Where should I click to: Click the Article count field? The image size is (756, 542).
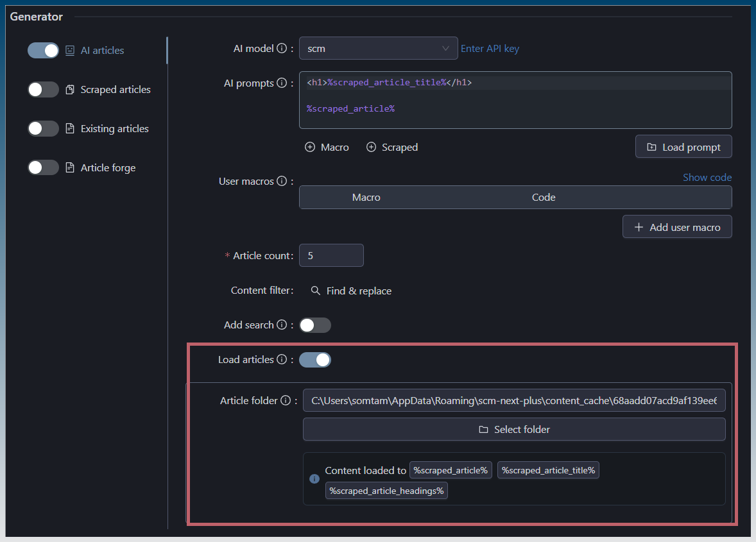pos(331,255)
